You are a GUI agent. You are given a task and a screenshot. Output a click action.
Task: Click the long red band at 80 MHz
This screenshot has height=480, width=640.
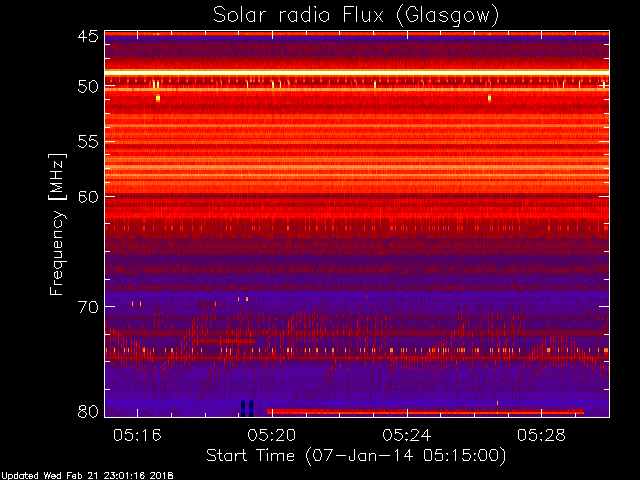tap(425, 411)
